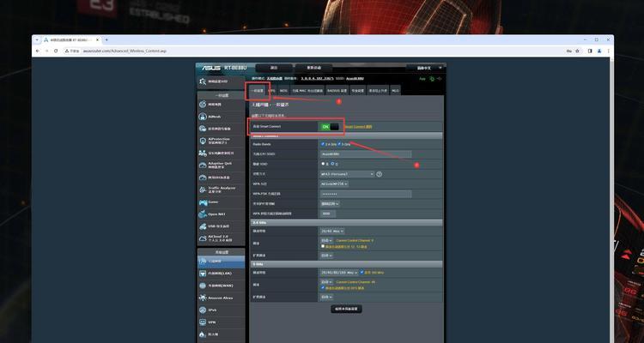The image size is (644, 343).
Task: Open the 2.4 GHz extension channel dropdown
Action: [x=327, y=256]
